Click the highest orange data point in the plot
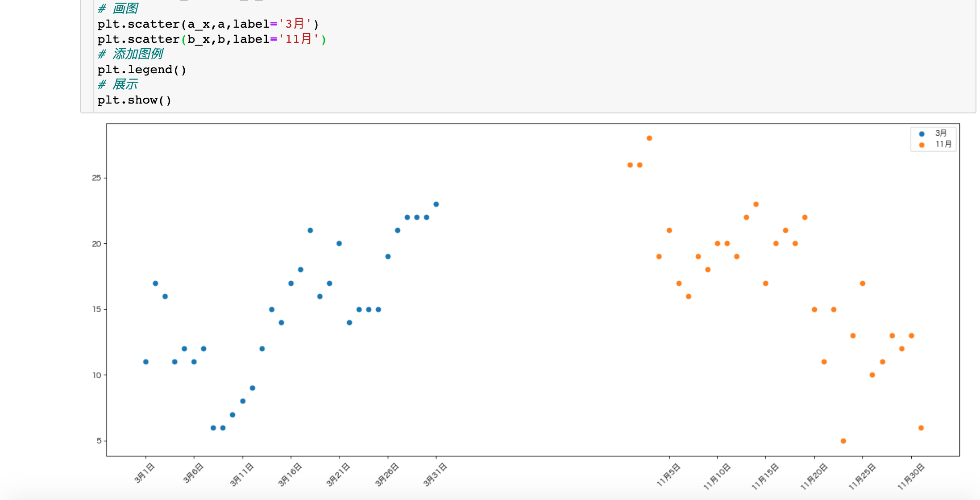The width and height of the screenshot is (980, 500). (x=649, y=138)
